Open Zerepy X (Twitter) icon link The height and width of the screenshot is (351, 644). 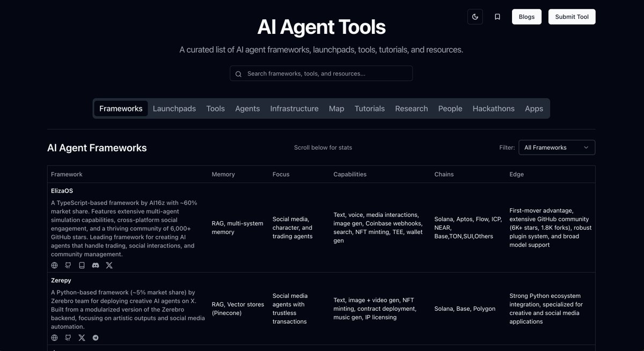(x=82, y=338)
